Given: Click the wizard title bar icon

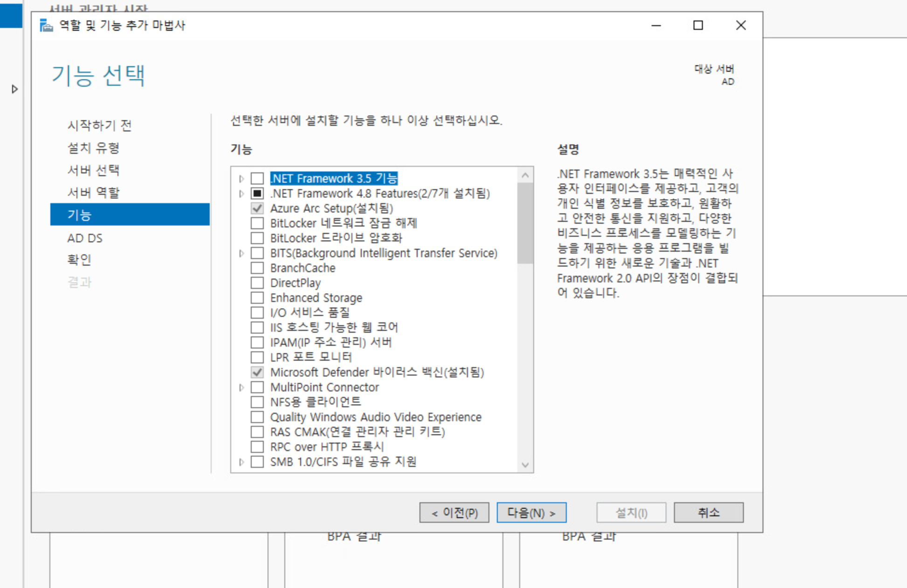Looking at the screenshot, I should pyautogui.click(x=46, y=25).
